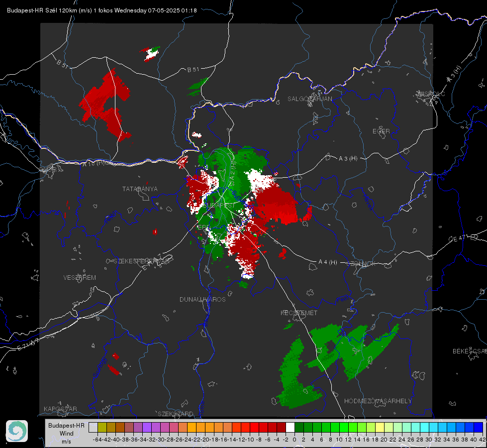Click the VESZPRÉM city label
Image resolution: width=487 pixels, height=448 pixels.
point(80,277)
